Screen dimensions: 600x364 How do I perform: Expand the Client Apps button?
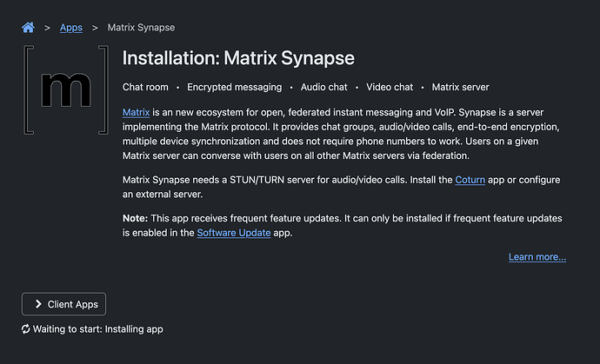[x=63, y=304]
